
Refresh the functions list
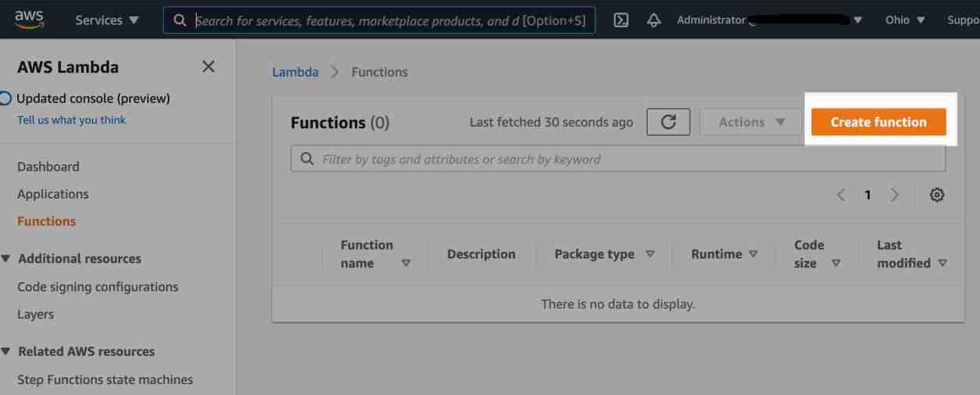(669, 123)
